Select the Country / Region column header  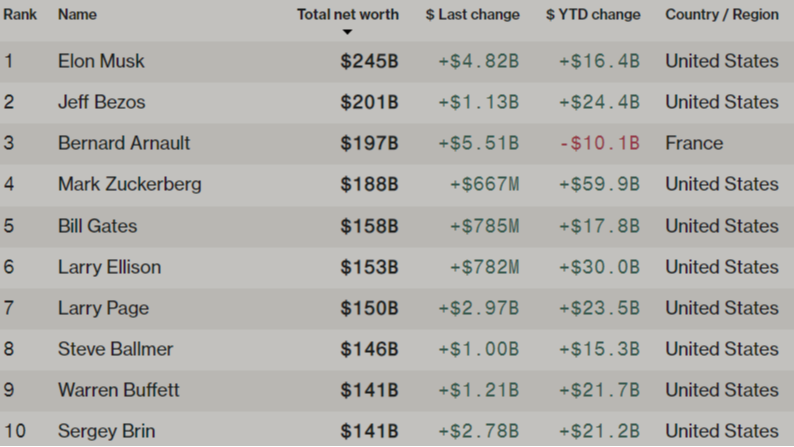[722, 14]
